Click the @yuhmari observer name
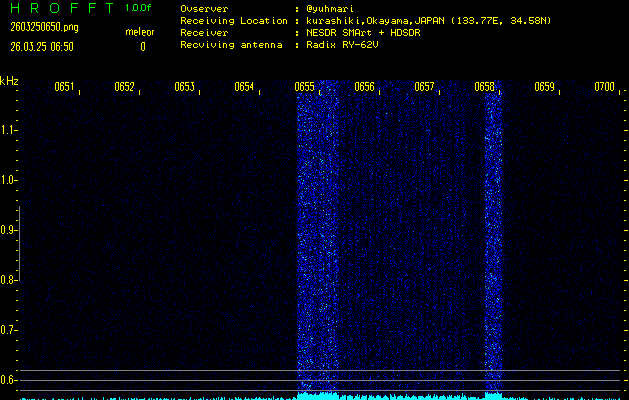Screen dimensions: 629x400 [x=328, y=8]
